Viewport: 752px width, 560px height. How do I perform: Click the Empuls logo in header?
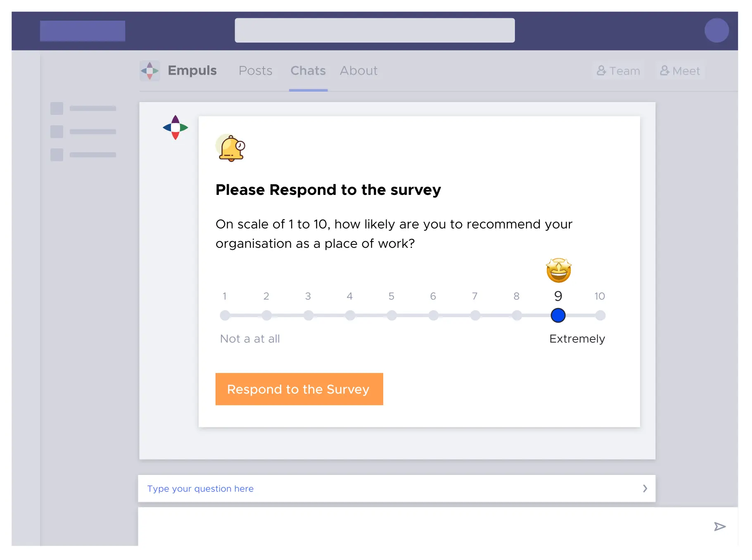click(149, 71)
